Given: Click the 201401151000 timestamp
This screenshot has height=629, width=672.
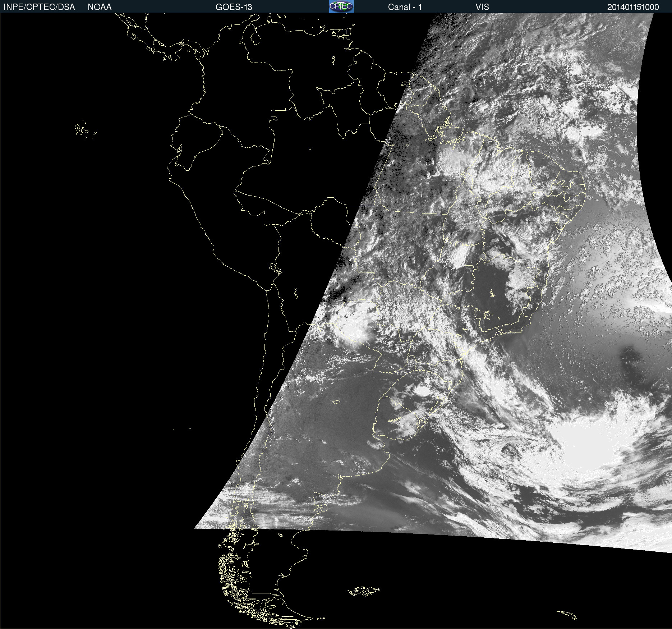Looking at the screenshot, I should [x=633, y=7].
